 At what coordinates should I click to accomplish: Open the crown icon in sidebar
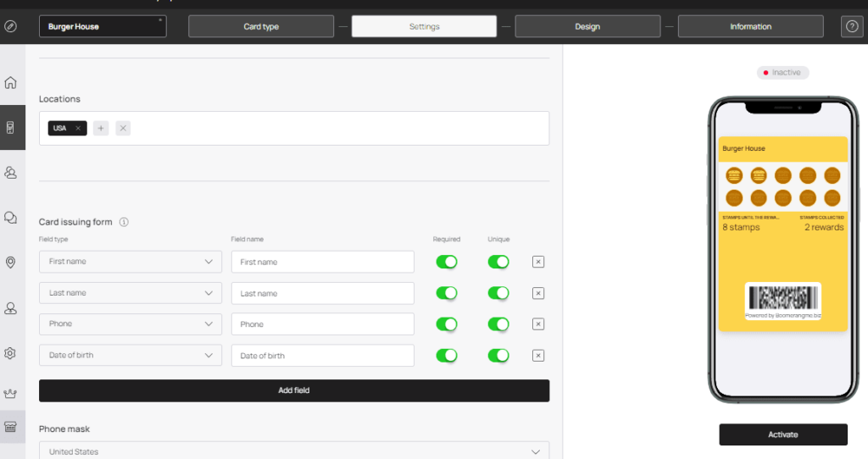(x=10, y=394)
